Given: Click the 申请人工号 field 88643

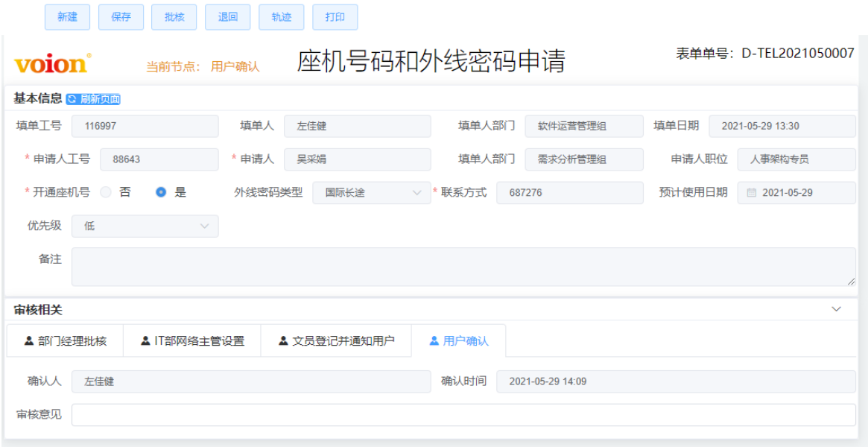Looking at the screenshot, I should pos(159,159).
